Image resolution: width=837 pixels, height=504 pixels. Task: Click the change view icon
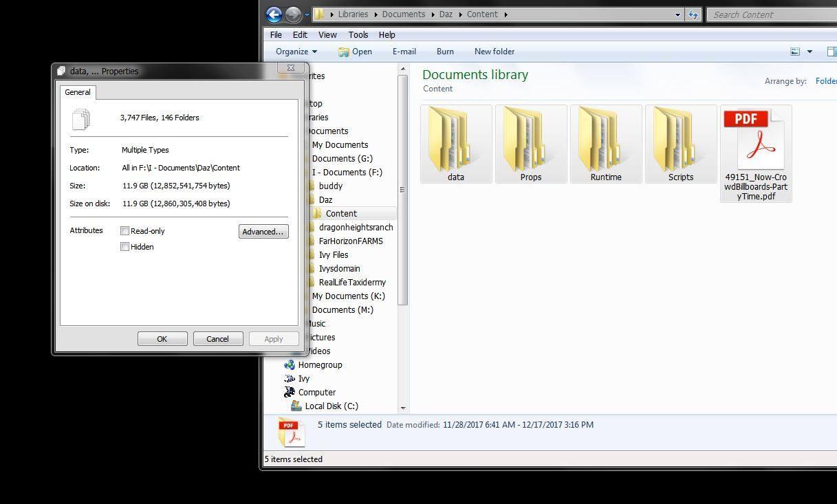(x=795, y=52)
